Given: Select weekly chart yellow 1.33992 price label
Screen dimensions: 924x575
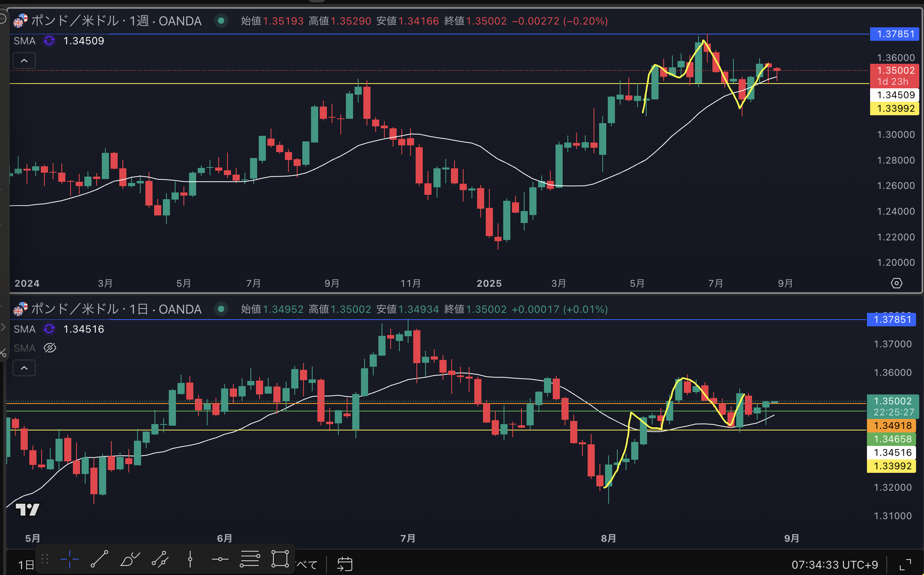Looking at the screenshot, I should (894, 108).
